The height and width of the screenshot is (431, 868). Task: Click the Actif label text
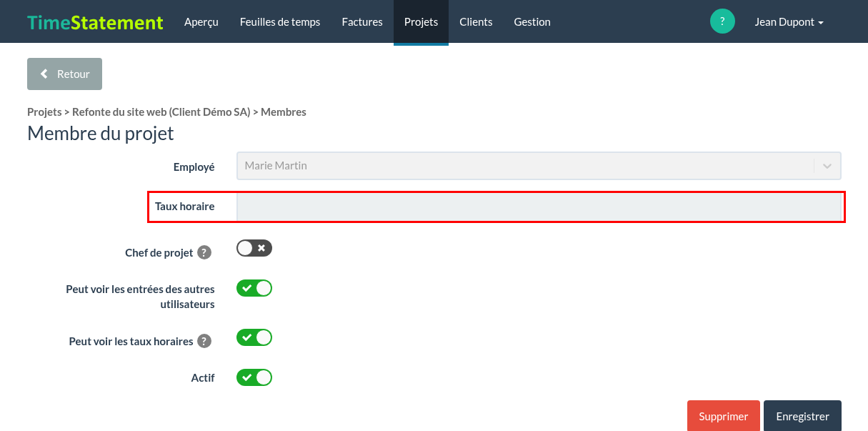(203, 377)
